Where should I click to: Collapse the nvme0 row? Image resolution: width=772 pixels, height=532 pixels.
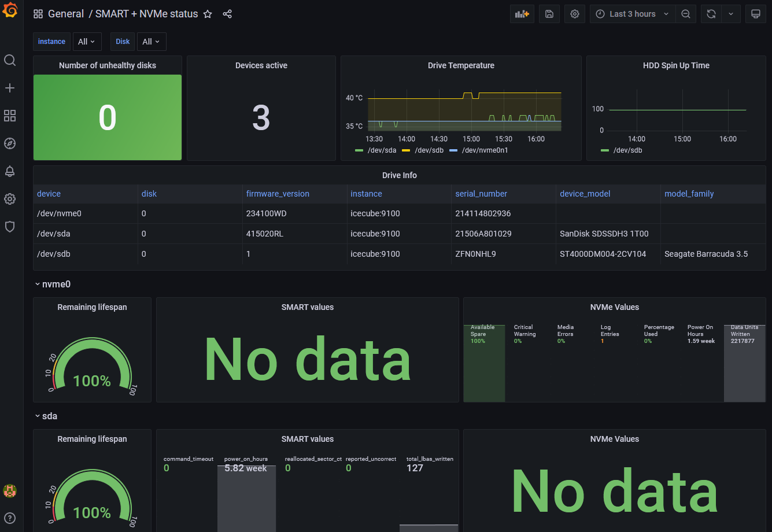click(52, 285)
